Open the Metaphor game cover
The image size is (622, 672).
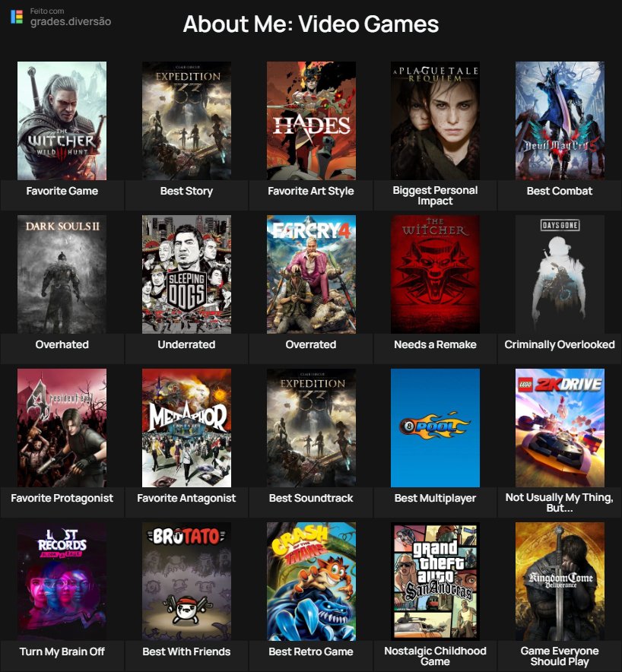pyautogui.click(x=186, y=428)
